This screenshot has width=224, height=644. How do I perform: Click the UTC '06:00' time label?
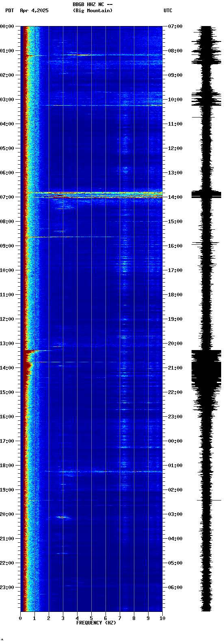(175, 587)
